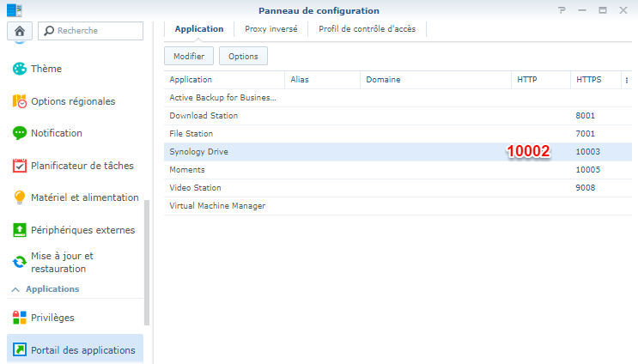Select the Moments row

point(398,170)
